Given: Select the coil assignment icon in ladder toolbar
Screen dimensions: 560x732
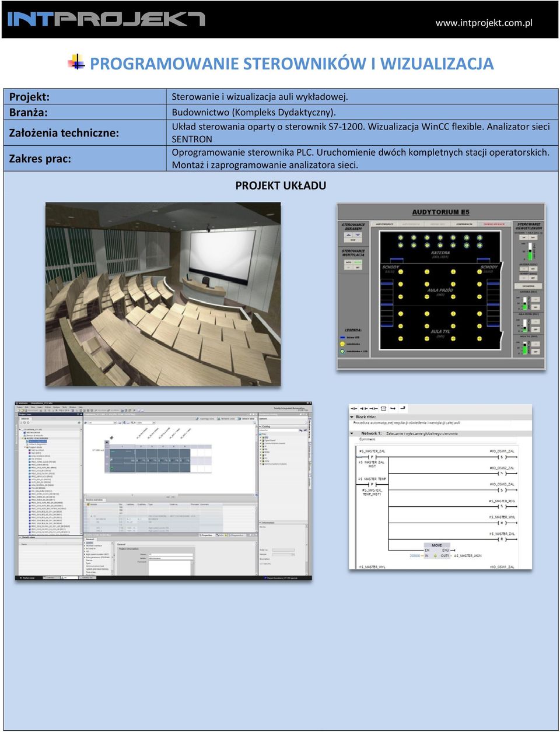Looking at the screenshot, I should (x=373, y=409).
